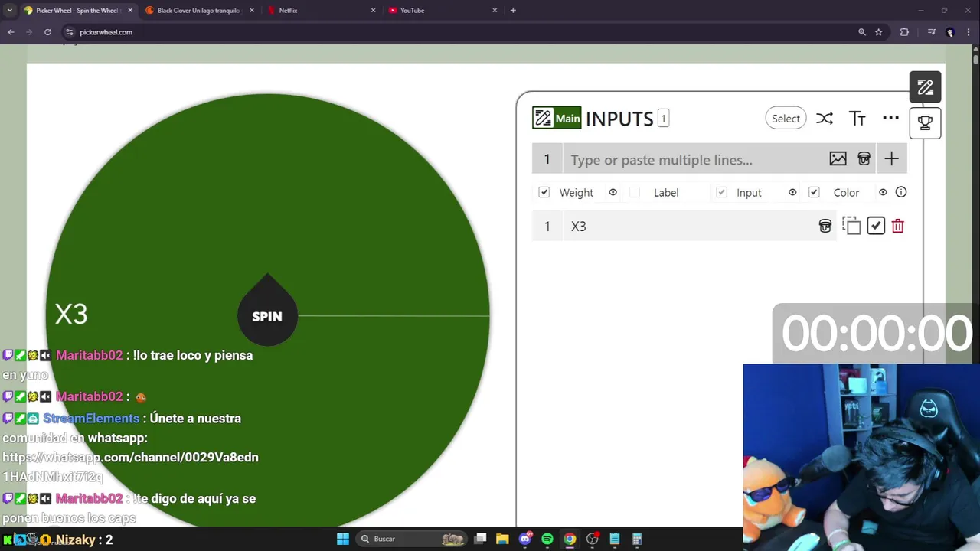Expand the tab search dropdown
Viewport: 980px width, 551px height.
pos(9,10)
